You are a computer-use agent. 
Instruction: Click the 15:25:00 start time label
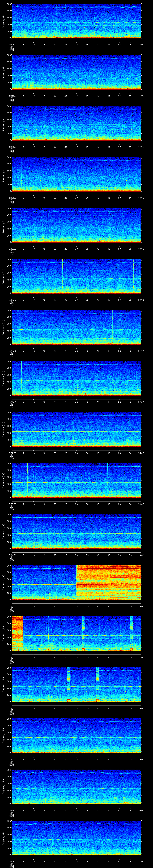12,606
